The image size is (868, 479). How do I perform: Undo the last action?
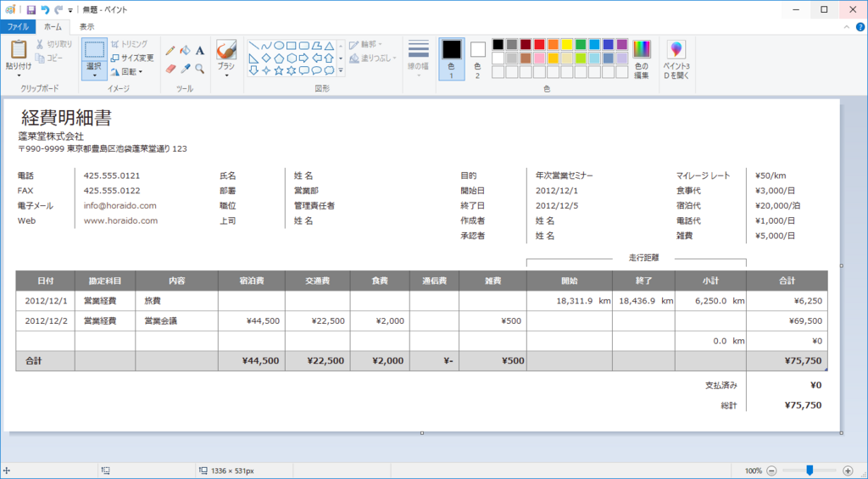point(46,9)
